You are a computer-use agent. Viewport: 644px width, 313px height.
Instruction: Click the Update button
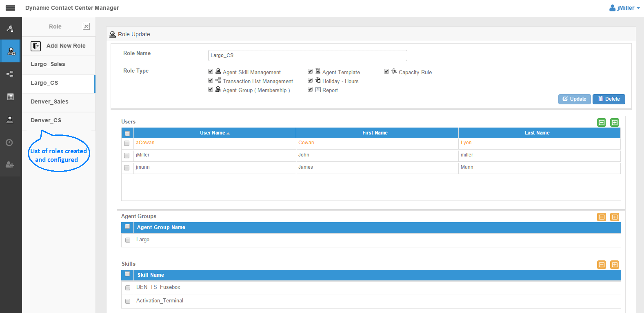(x=575, y=99)
